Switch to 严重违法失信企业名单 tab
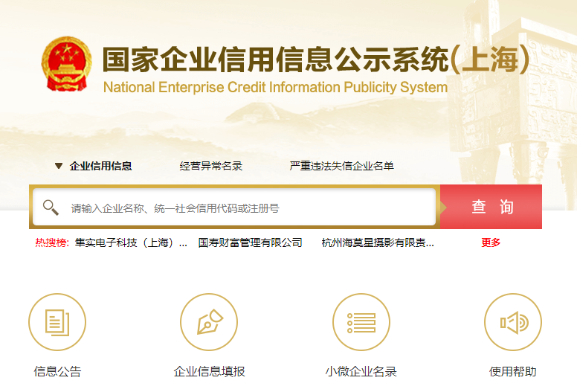Image resolution: width=577 pixels, height=392 pixels. [x=341, y=166]
